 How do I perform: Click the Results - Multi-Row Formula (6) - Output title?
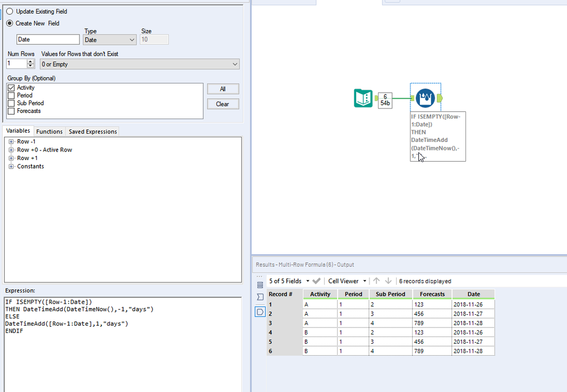click(x=305, y=264)
